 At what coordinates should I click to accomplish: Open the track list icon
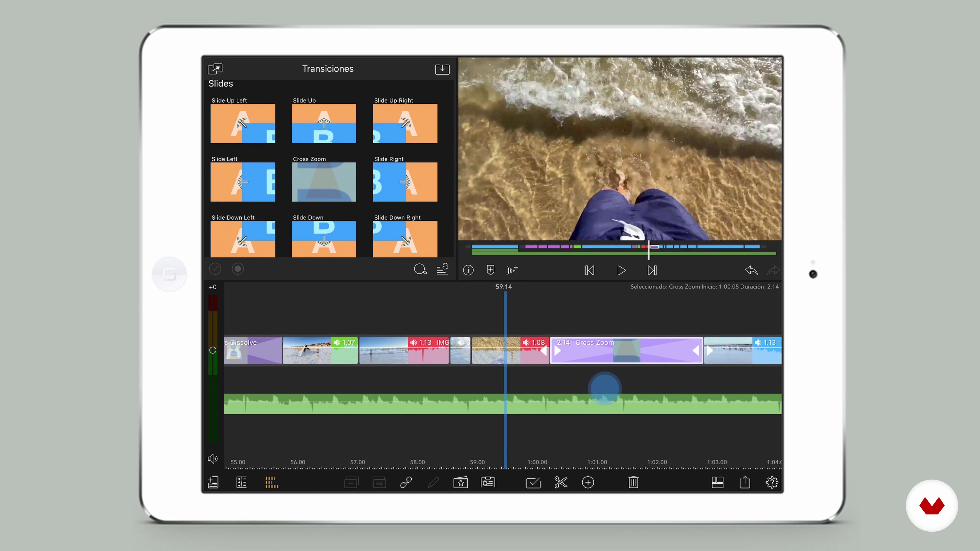pos(242,483)
